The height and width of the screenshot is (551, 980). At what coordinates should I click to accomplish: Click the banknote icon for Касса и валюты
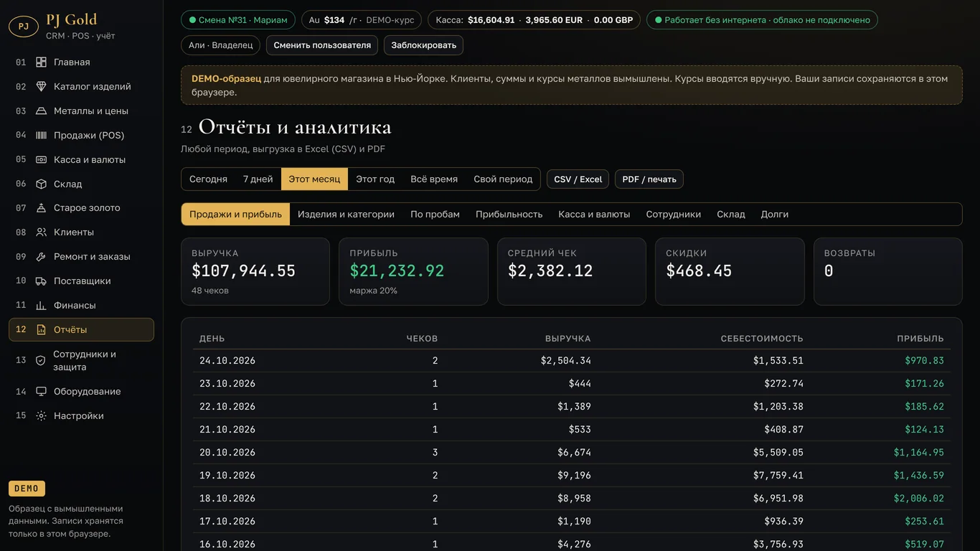41,160
